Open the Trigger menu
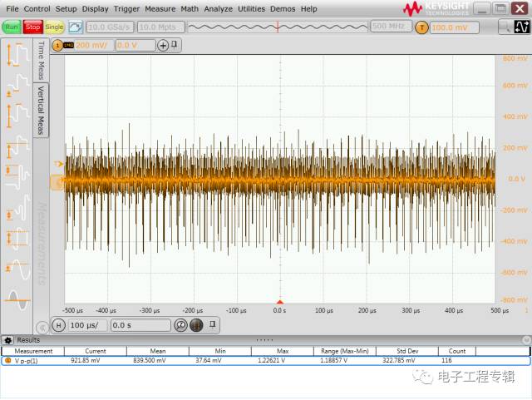The width and height of the screenshot is (532, 400). point(126,8)
